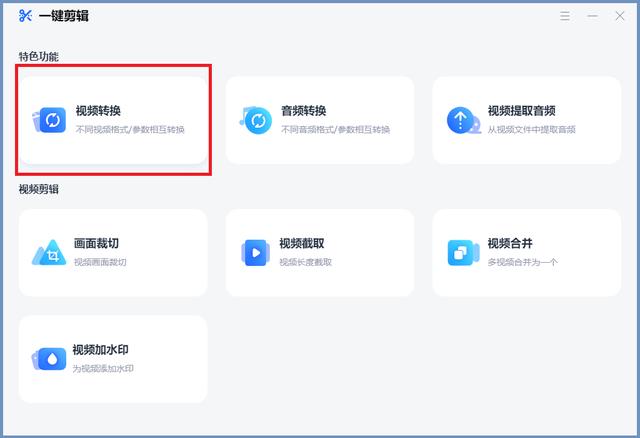The width and height of the screenshot is (640, 438).
Task: Open the 音频转换 title
Action: 304,111
